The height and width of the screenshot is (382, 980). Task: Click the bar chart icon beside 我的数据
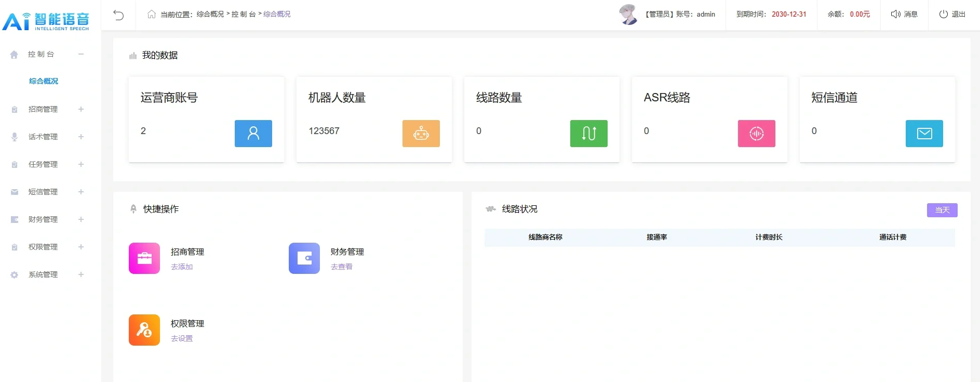pyautogui.click(x=133, y=56)
